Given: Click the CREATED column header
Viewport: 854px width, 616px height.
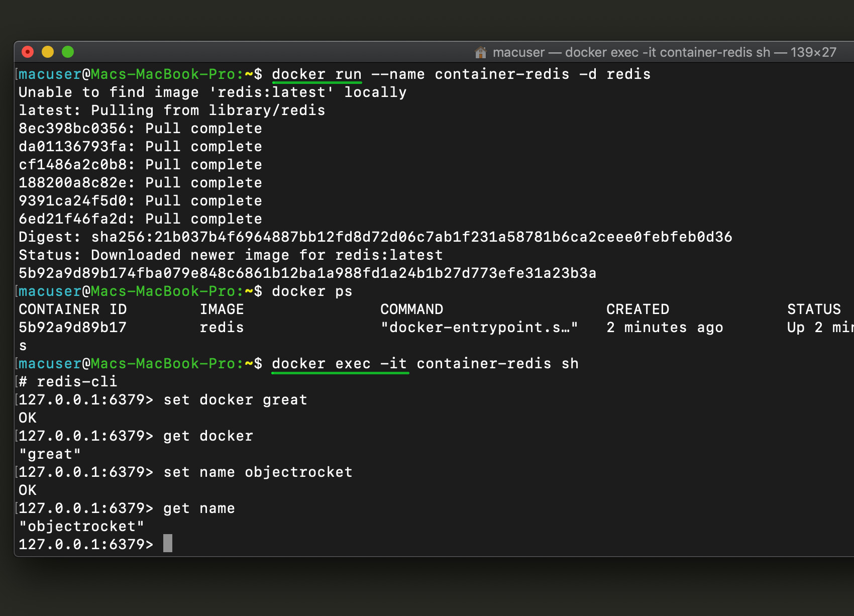Looking at the screenshot, I should 637,310.
